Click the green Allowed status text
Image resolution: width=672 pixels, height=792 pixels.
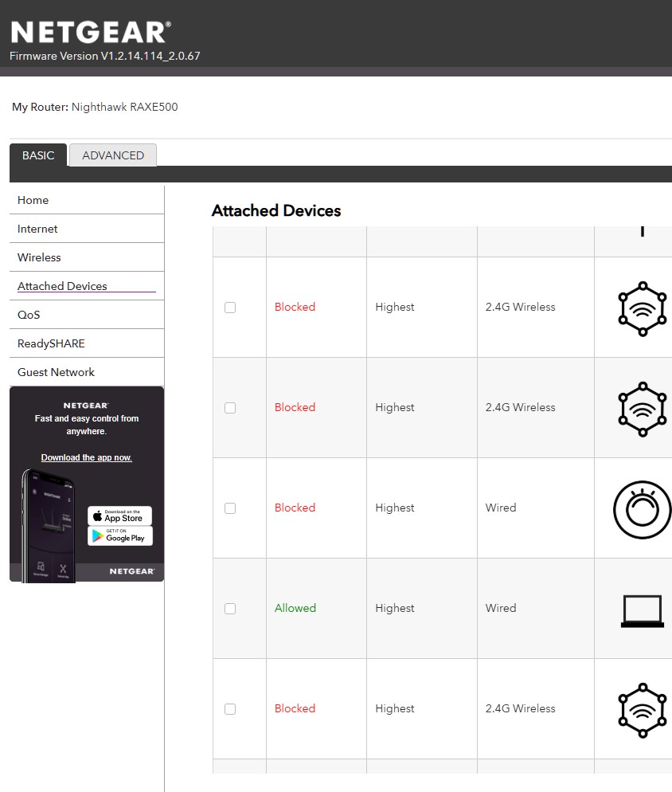pos(295,608)
